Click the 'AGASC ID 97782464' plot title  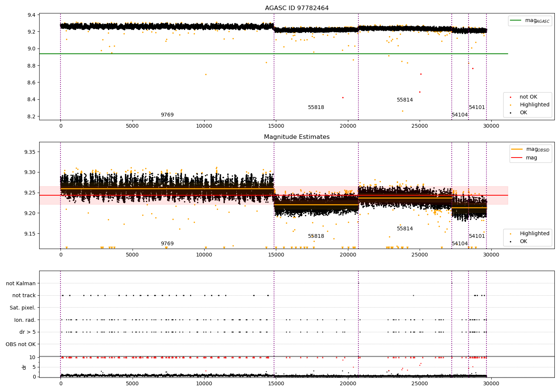tap(297, 8)
